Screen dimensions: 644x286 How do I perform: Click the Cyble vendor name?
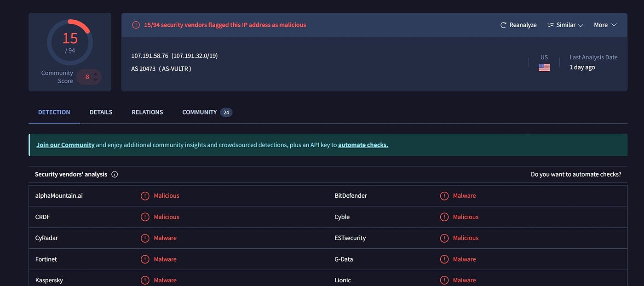click(x=342, y=217)
